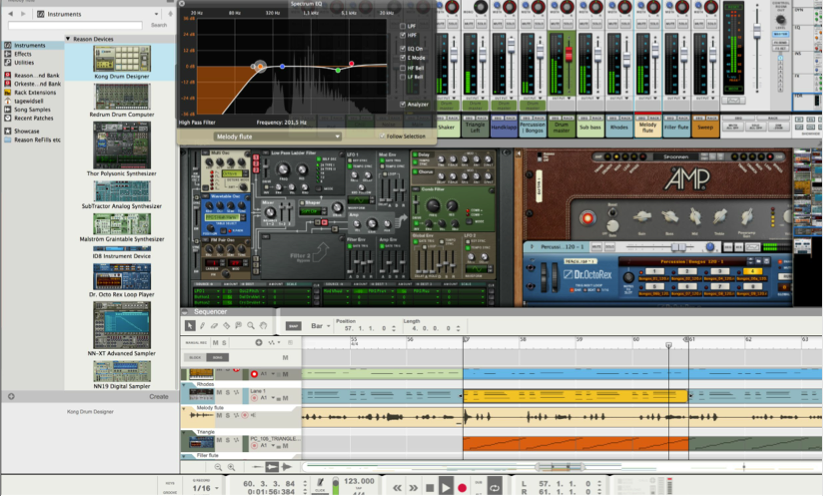Click the sequencer zoom out magnifier
The height and width of the screenshot is (496, 823).
pos(218,467)
